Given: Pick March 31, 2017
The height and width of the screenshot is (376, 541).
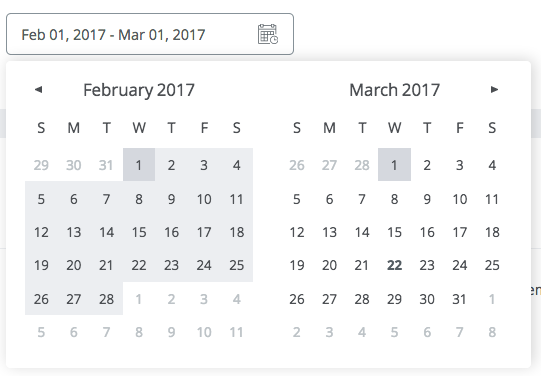Looking at the screenshot, I should 459,299.
